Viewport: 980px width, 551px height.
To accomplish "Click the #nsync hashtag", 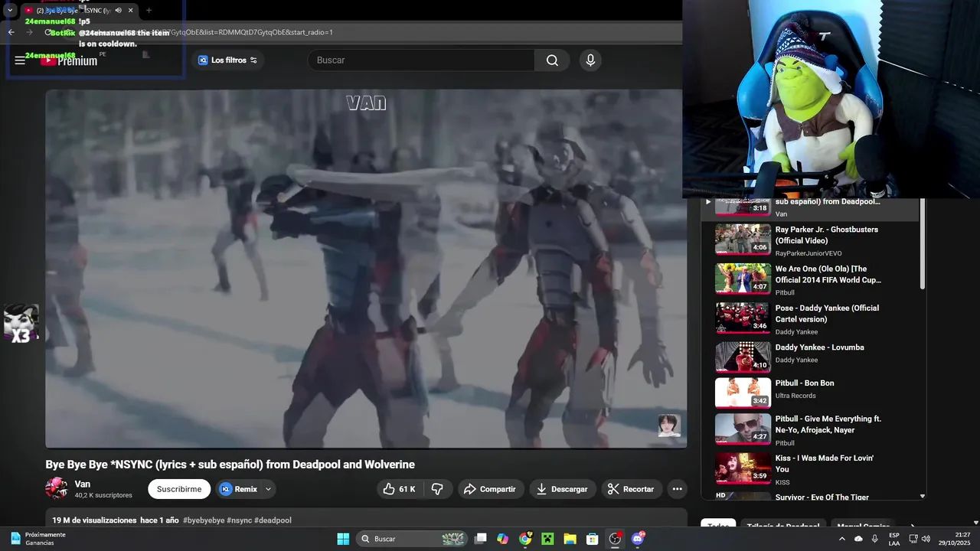I will coord(240,520).
